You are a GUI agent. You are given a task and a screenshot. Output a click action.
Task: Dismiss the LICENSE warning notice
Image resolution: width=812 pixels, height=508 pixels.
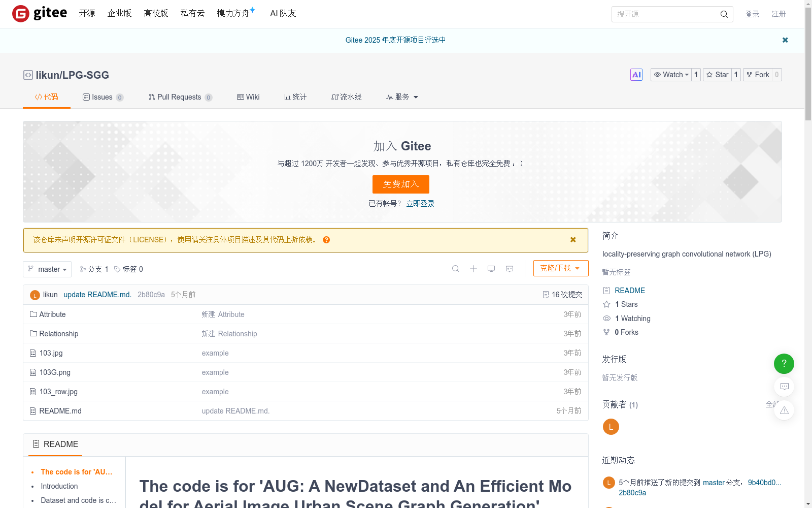[x=573, y=240]
